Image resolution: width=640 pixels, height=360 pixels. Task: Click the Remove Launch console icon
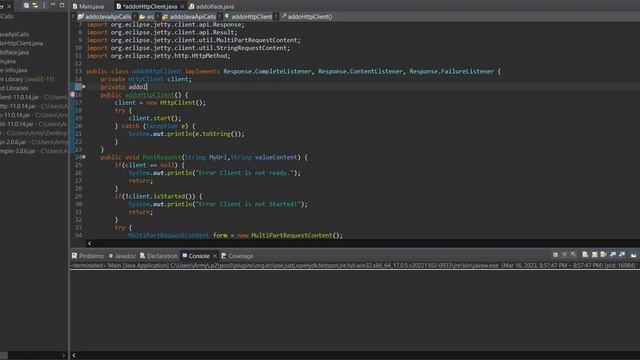pyautogui.click(x=564, y=255)
